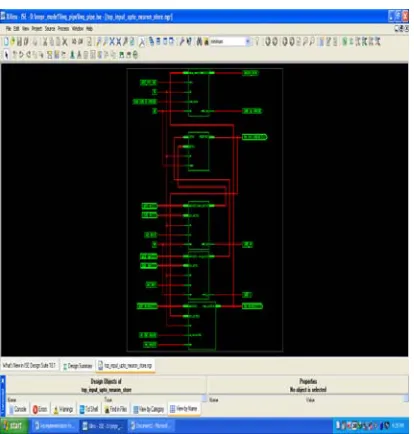Image resolution: width=414 pixels, height=434 pixels.
Task: Switch to What's New in ISE Design Suite tab
Action: point(29,366)
